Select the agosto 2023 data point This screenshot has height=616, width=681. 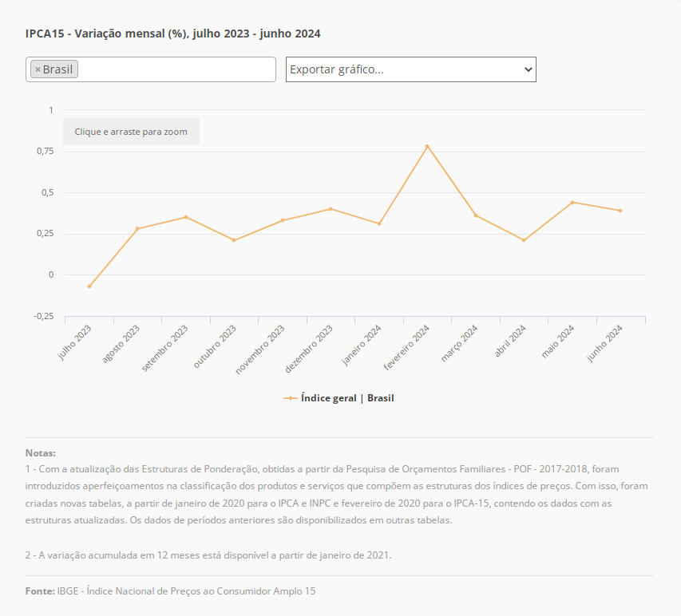pyautogui.click(x=137, y=229)
